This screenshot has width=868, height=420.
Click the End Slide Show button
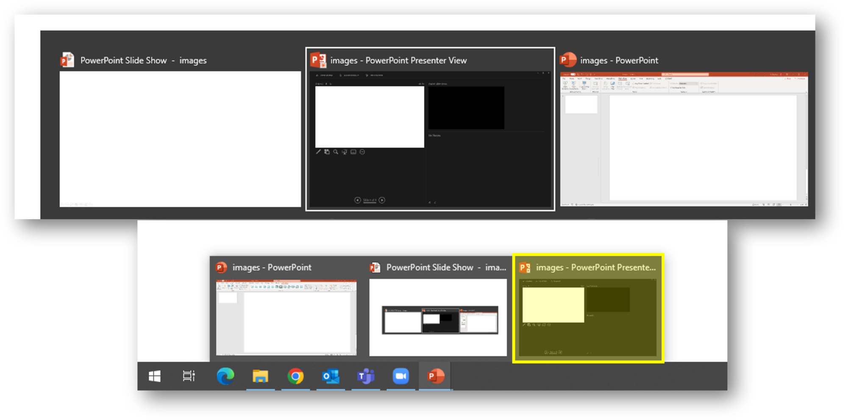(374, 75)
